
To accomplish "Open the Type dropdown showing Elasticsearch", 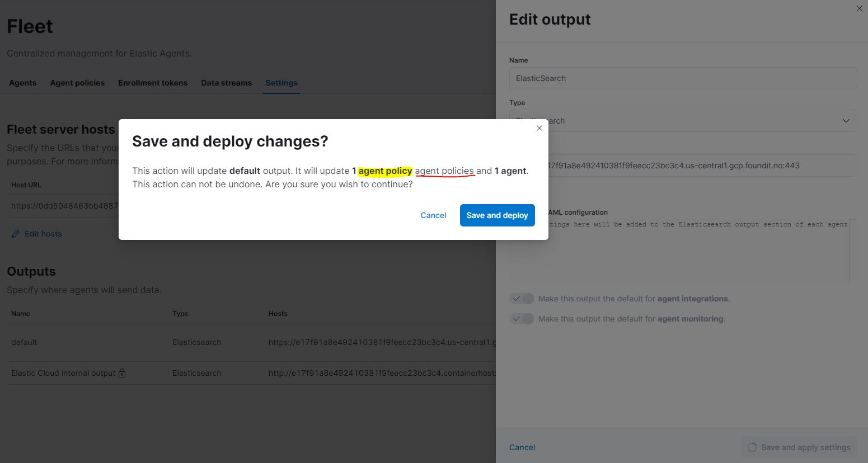I will click(683, 120).
